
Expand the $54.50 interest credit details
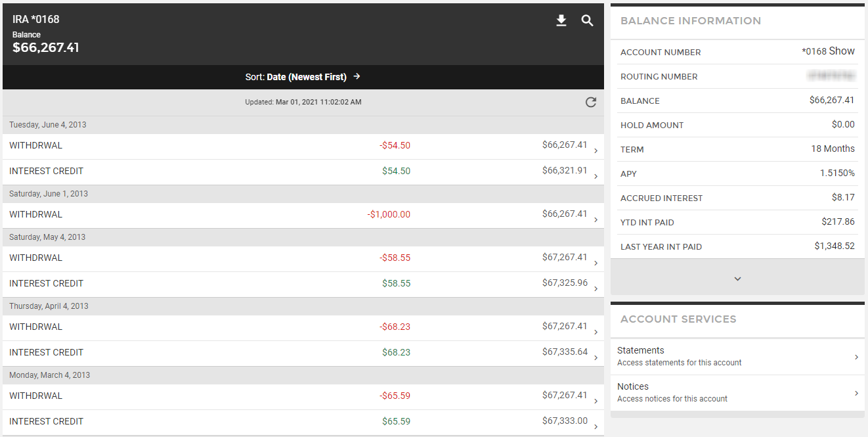pyautogui.click(x=302, y=172)
